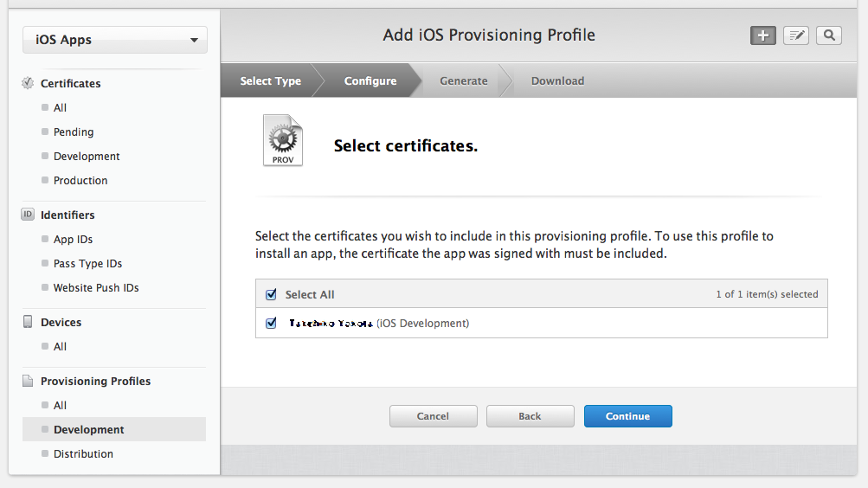Click the Certificates section icon
868x488 pixels.
pos(28,84)
